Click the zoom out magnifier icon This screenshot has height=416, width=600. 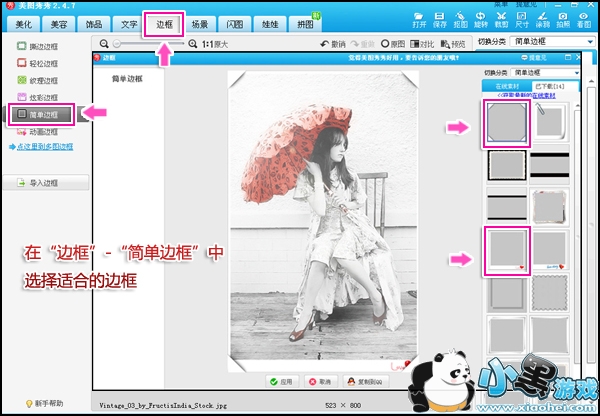point(105,44)
